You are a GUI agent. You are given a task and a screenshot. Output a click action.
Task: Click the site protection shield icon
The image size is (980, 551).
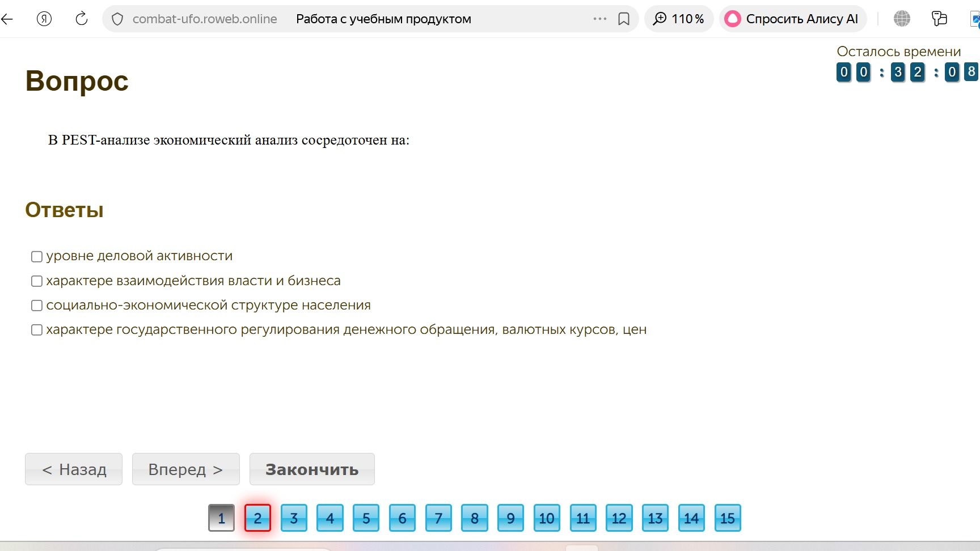click(x=117, y=19)
